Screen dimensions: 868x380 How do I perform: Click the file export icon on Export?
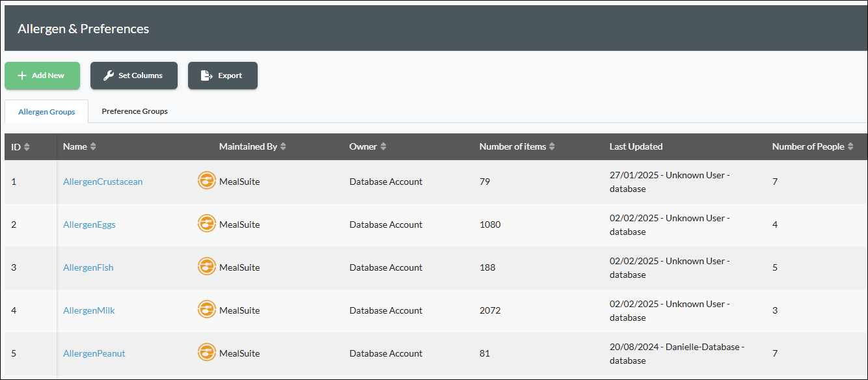coord(207,75)
